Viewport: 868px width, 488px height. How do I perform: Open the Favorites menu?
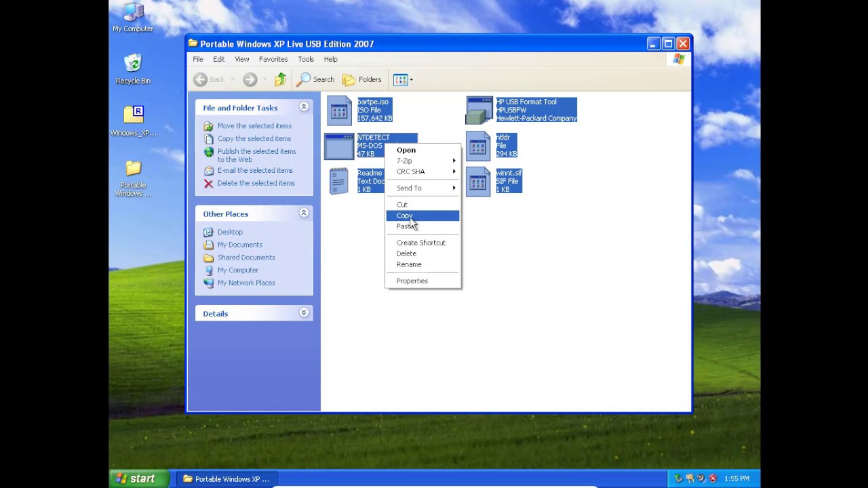pos(273,59)
